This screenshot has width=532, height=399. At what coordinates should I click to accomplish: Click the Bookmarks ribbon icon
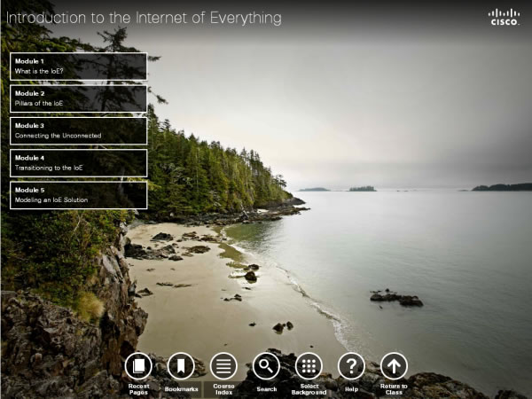pos(181,365)
